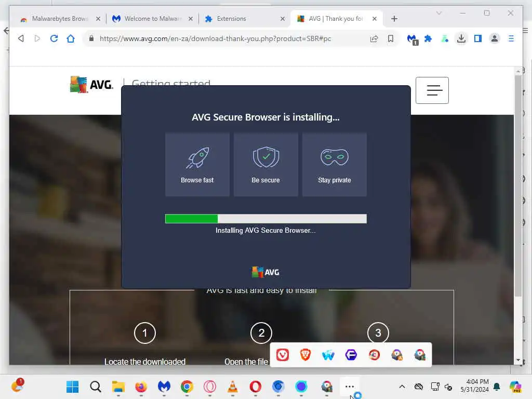The width and height of the screenshot is (532, 399).
Task: Show hidden system tray icons chevron
Action: (x=402, y=387)
